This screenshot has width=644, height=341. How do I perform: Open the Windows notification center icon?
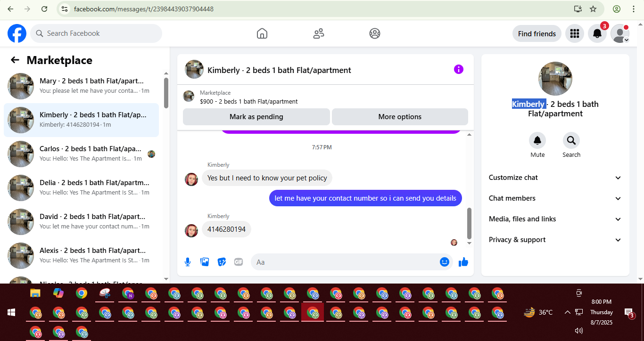click(x=629, y=313)
